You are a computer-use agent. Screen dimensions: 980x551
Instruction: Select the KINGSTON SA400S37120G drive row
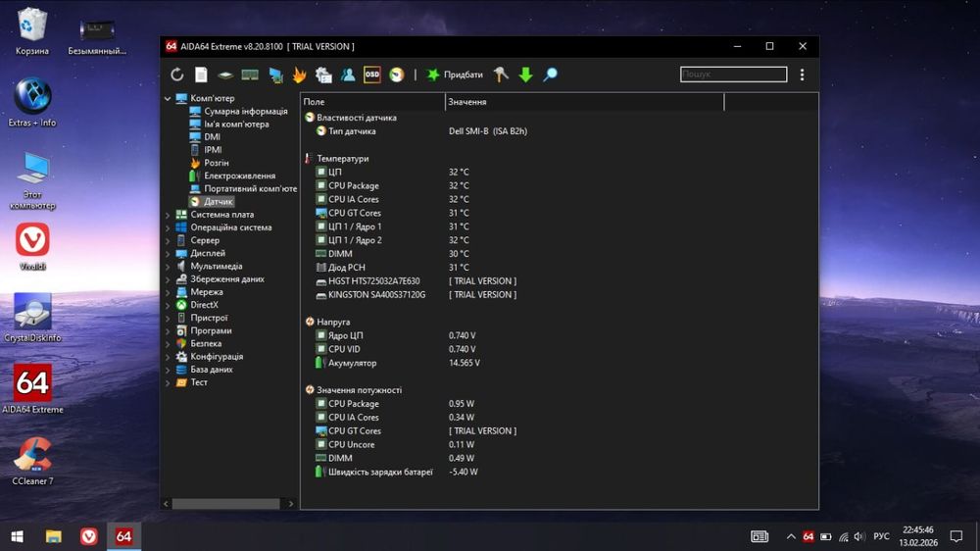560,294
